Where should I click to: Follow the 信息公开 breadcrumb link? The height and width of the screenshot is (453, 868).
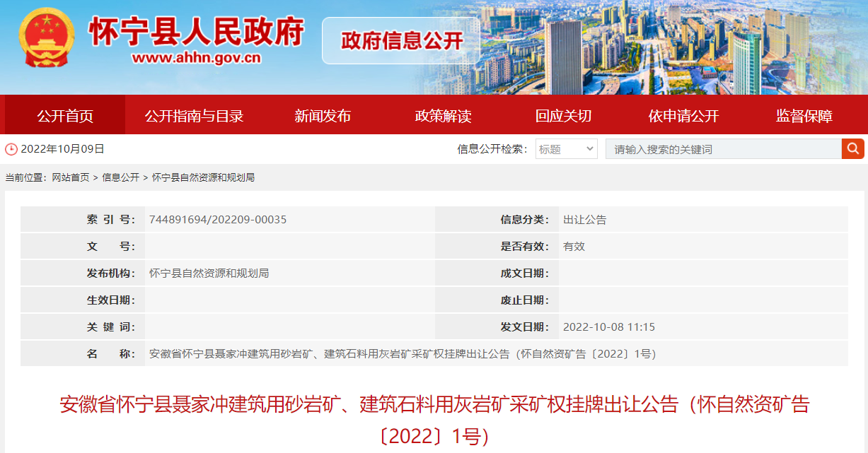pyautogui.click(x=121, y=177)
